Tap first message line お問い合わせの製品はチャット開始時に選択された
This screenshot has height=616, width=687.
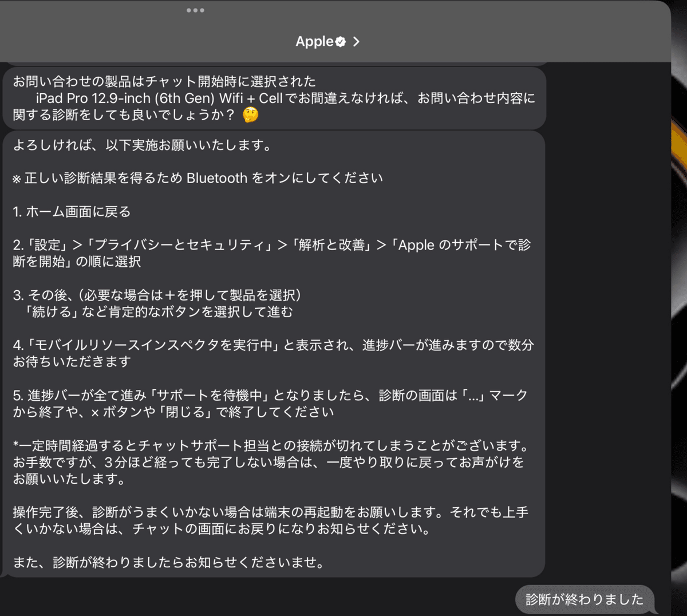[x=164, y=81]
